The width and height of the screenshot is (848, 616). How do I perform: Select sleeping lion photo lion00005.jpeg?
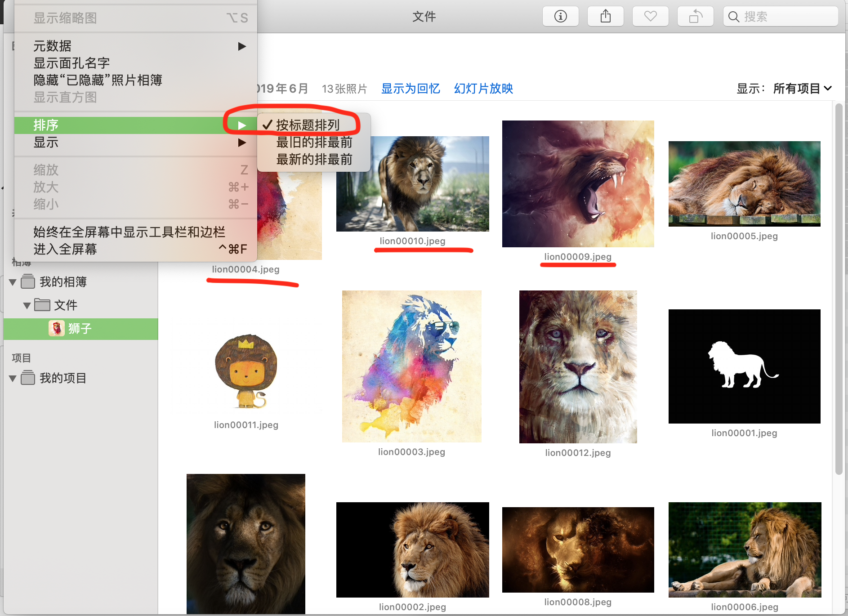745,184
